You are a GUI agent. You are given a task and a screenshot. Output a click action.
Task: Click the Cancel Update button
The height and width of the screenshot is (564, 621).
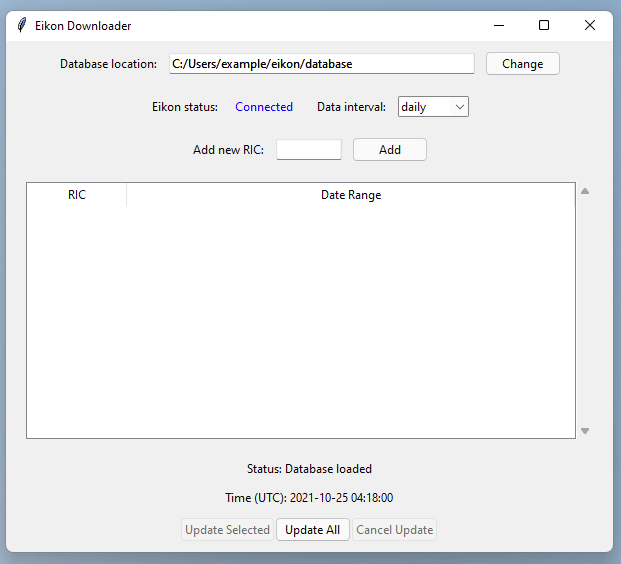394,530
